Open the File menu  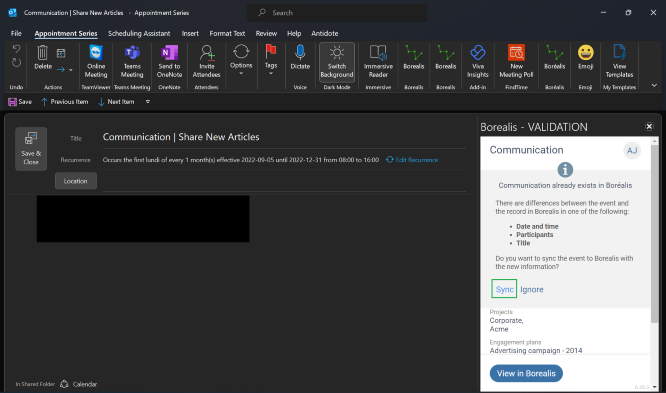click(16, 34)
